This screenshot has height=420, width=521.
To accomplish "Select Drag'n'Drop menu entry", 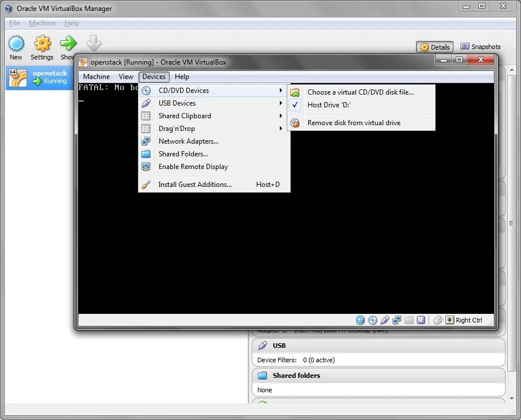I will [x=214, y=128].
